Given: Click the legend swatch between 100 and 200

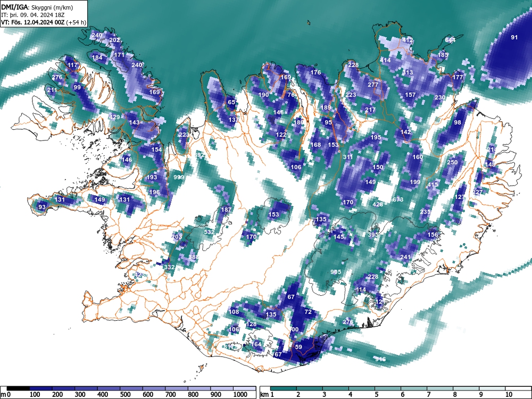Looking at the screenshot, I should [x=41, y=388].
